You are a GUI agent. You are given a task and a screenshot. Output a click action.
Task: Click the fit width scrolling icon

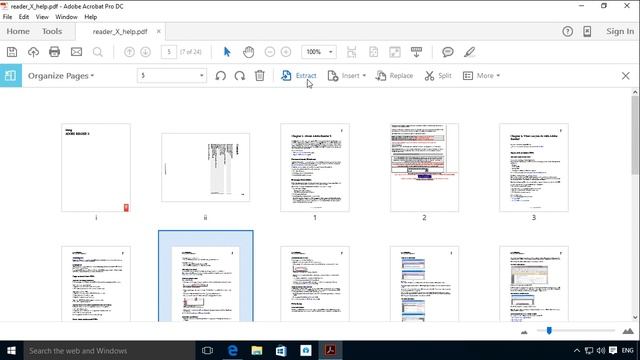point(351,52)
